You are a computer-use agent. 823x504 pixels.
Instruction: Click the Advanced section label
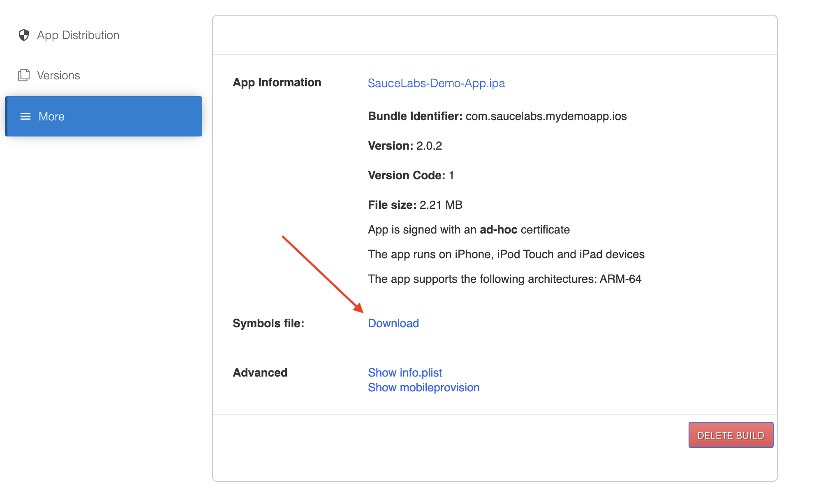point(260,372)
